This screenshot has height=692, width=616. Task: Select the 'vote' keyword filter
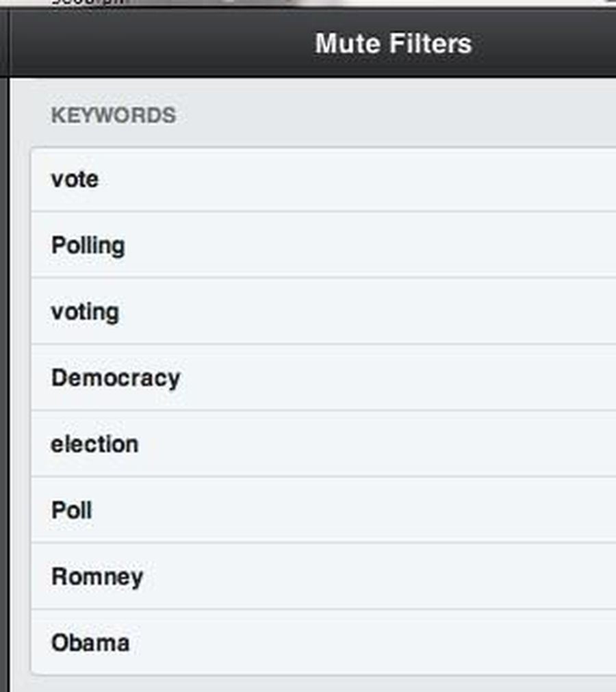pyautogui.click(x=322, y=180)
